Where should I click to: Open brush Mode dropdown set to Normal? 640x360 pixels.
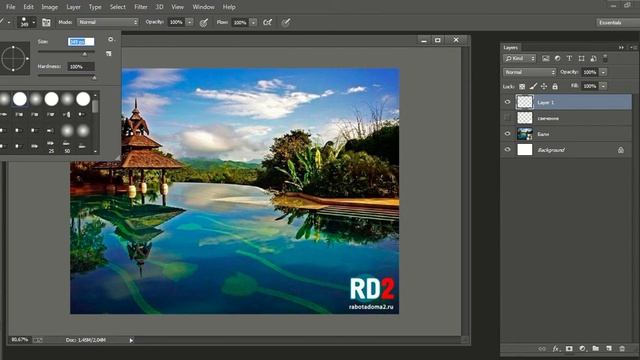coord(108,22)
